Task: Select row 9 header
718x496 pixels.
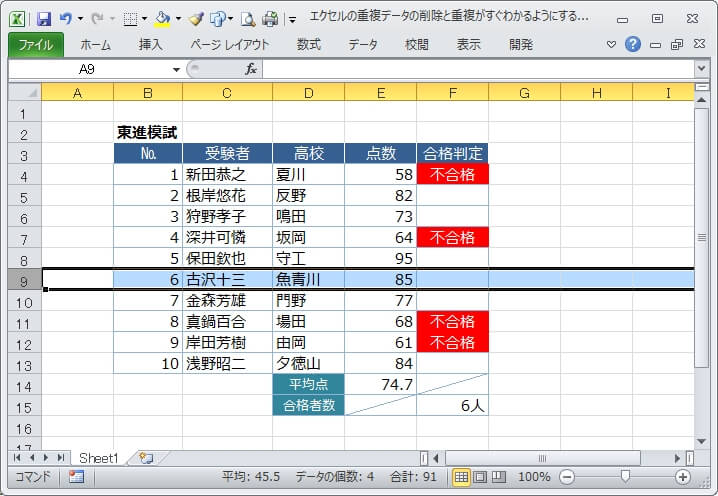Action: (25, 279)
